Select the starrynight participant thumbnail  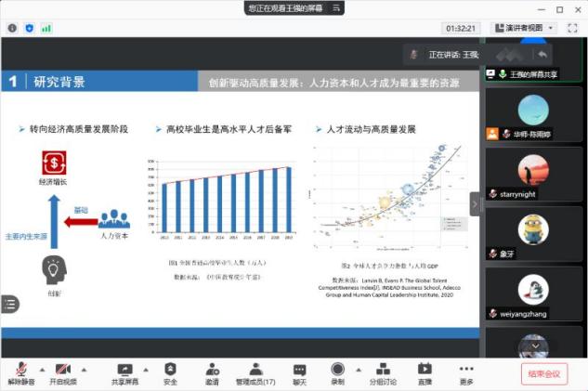[533, 176]
